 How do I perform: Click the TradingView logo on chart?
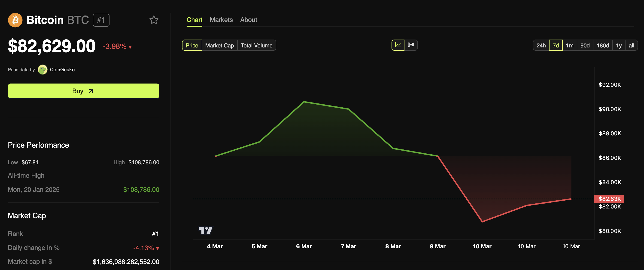click(205, 230)
